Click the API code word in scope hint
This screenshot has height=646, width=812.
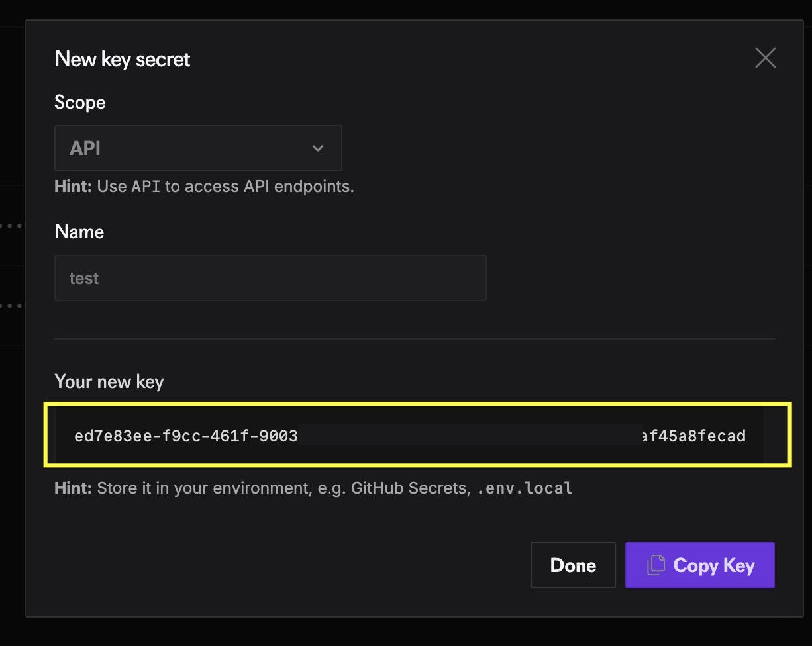pos(146,187)
